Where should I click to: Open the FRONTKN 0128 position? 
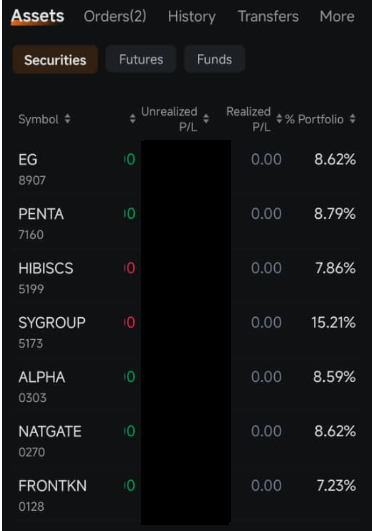[187, 495]
